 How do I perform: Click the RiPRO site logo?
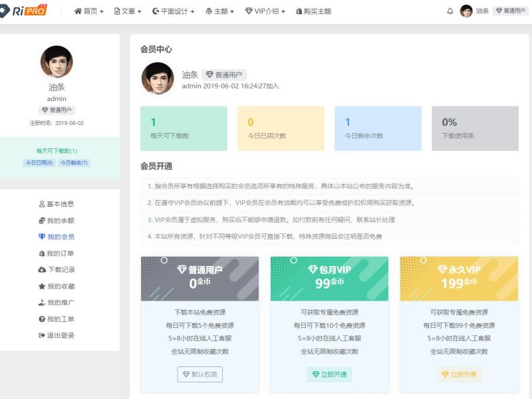pos(23,11)
